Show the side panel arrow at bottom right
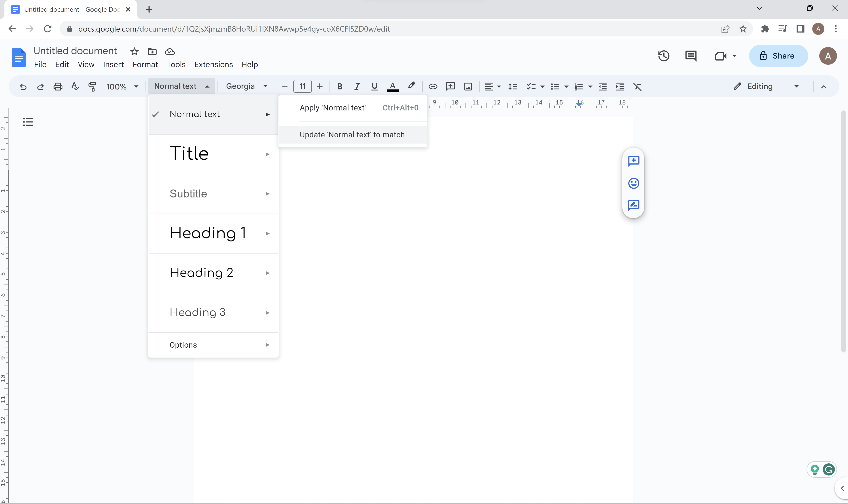 (x=842, y=488)
